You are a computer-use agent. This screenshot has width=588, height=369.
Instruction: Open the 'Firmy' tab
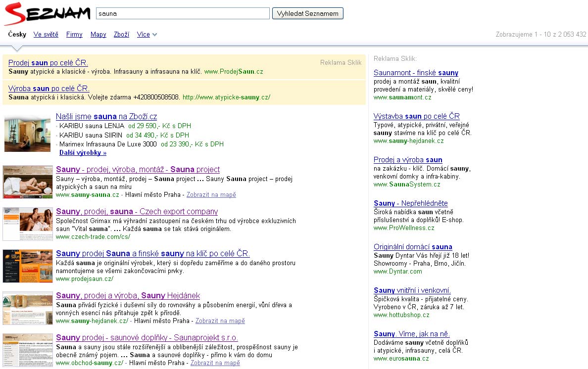[74, 35]
